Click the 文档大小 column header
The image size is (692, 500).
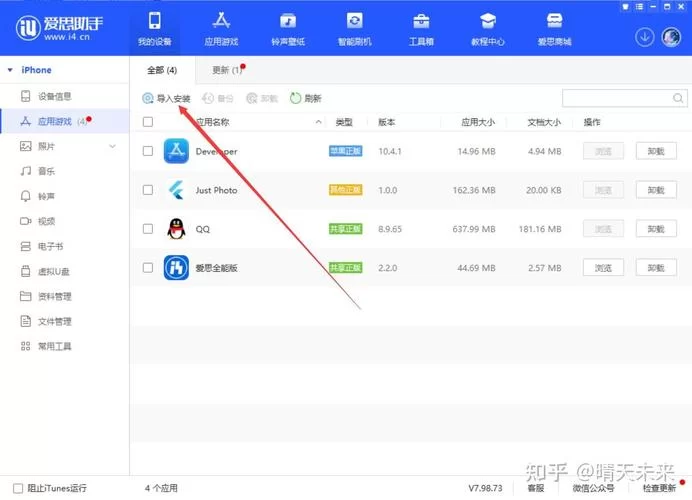click(x=544, y=122)
